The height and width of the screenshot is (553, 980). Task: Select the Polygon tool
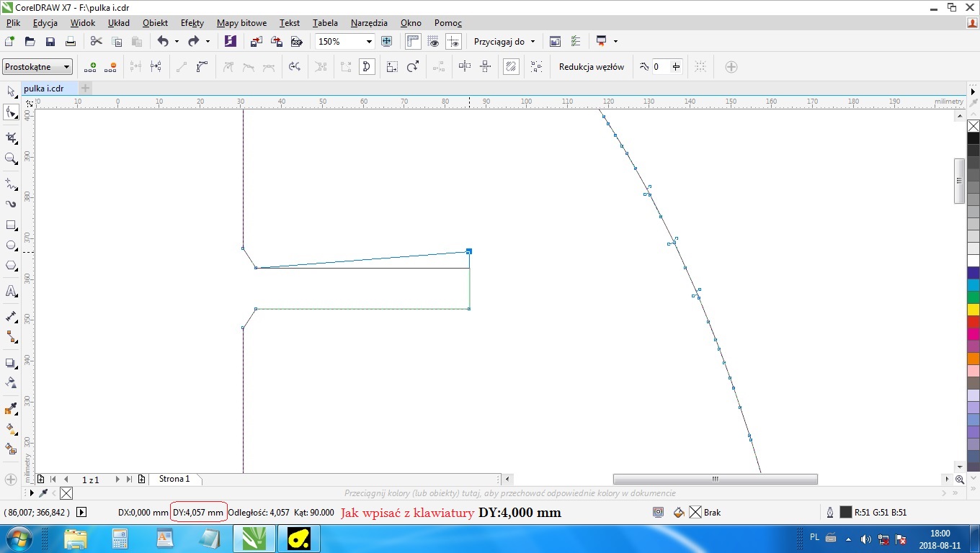[11, 266]
